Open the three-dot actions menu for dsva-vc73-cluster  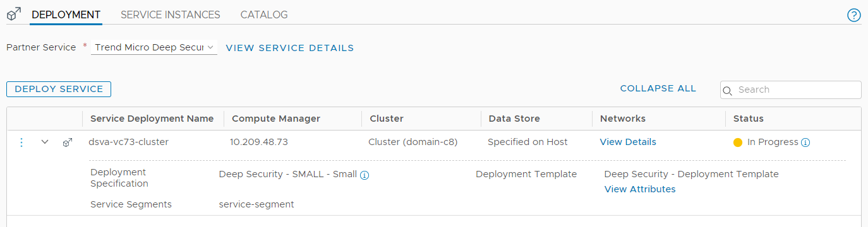coord(21,143)
